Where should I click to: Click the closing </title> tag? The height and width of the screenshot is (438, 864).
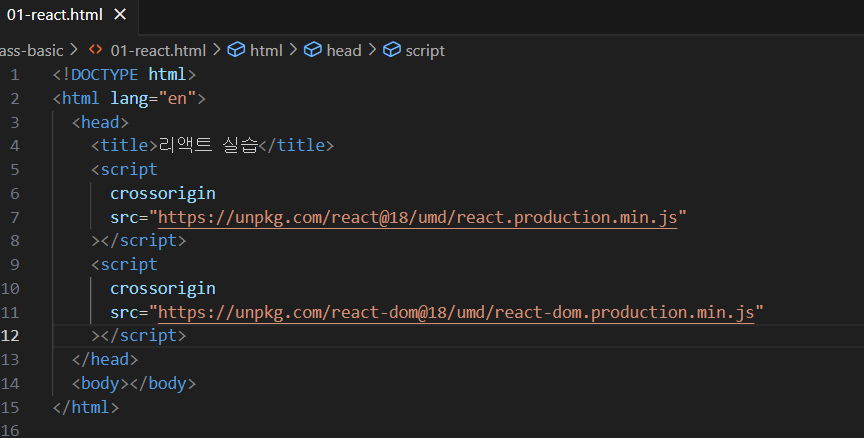click(x=296, y=145)
